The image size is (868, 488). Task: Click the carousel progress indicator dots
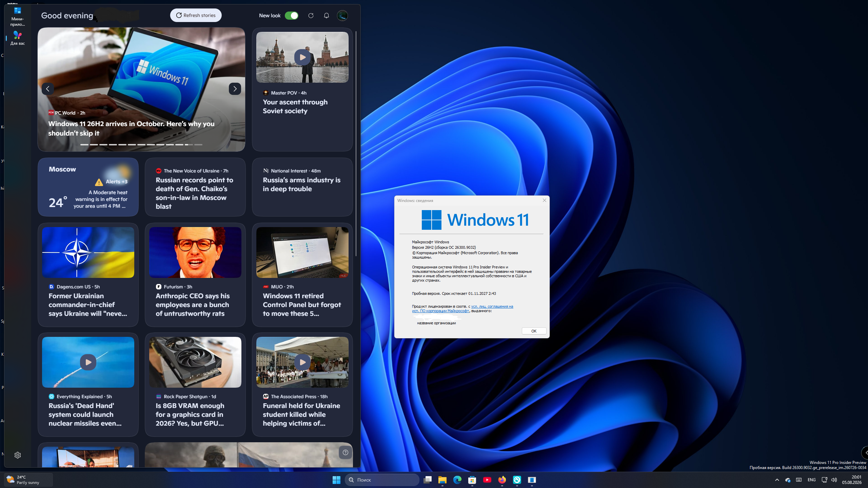click(141, 145)
